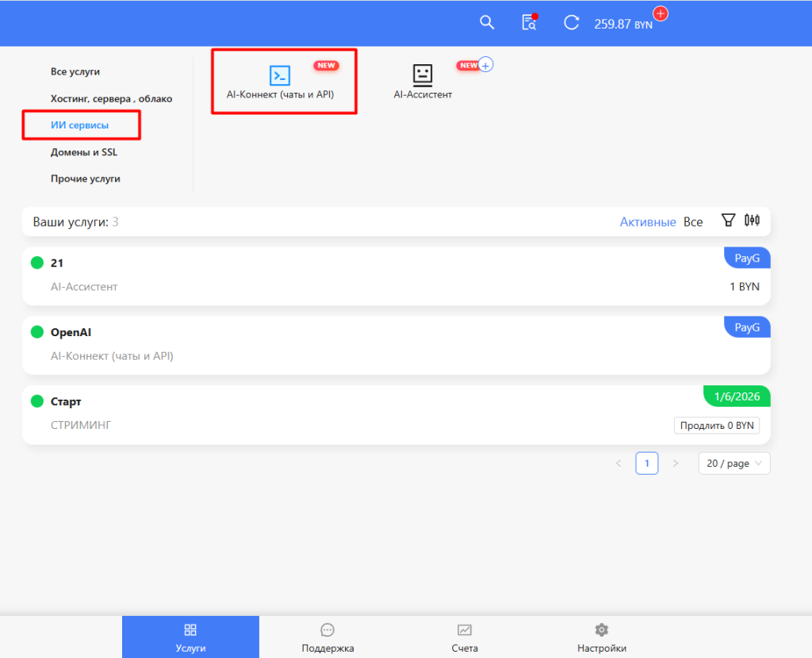Screen dimensions: 812x658
Task: Open the Настройки tab
Action: click(x=601, y=638)
